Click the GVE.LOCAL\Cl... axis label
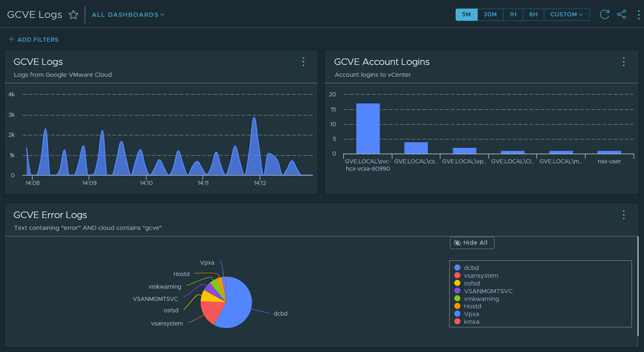644x352 pixels. 512,161
